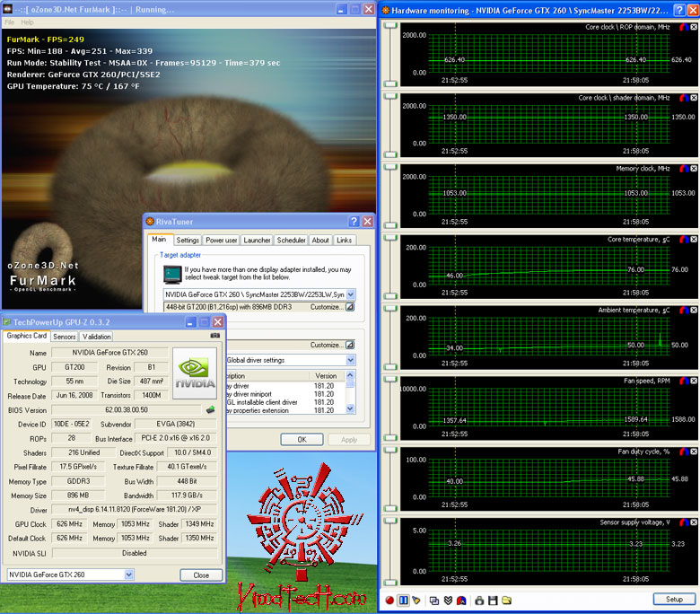Screen dimensions: 700x614
Task: Open the Links tab in RivaTuner
Action: tap(345, 241)
